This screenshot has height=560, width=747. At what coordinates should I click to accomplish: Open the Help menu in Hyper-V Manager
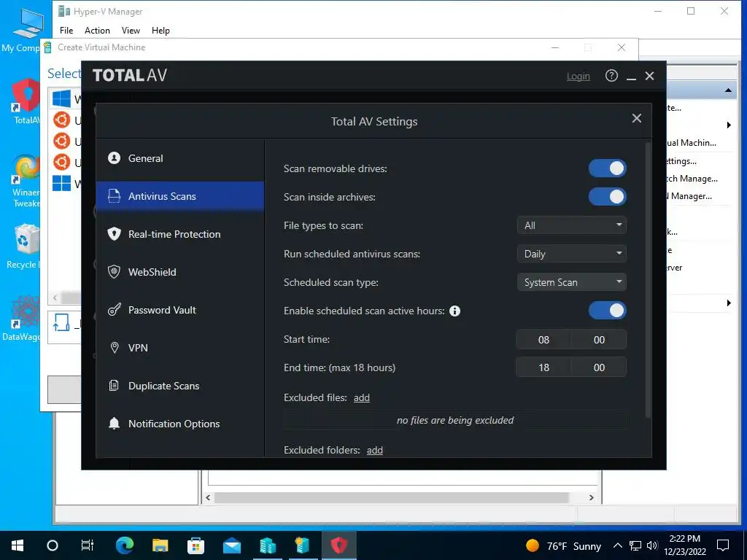click(x=160, y=31)
